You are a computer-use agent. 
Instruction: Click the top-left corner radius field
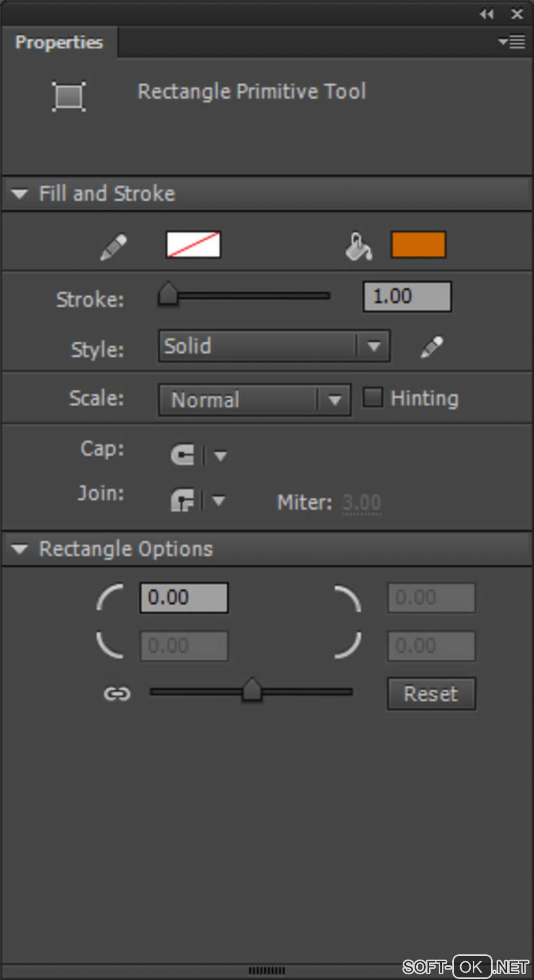tap(184, 598)
